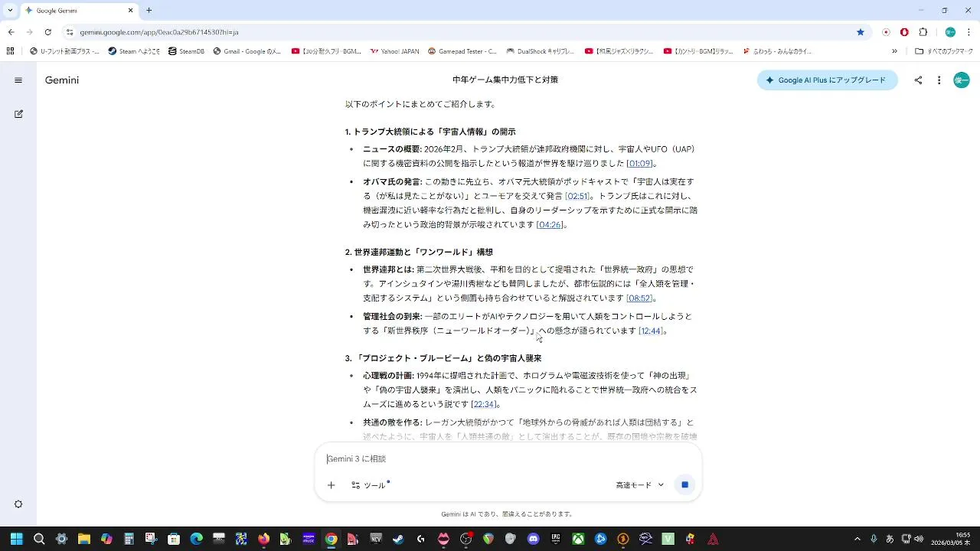Click the address bar URL gemini.google.com
This screenshot has height=551, width=980.
(158, 32)
